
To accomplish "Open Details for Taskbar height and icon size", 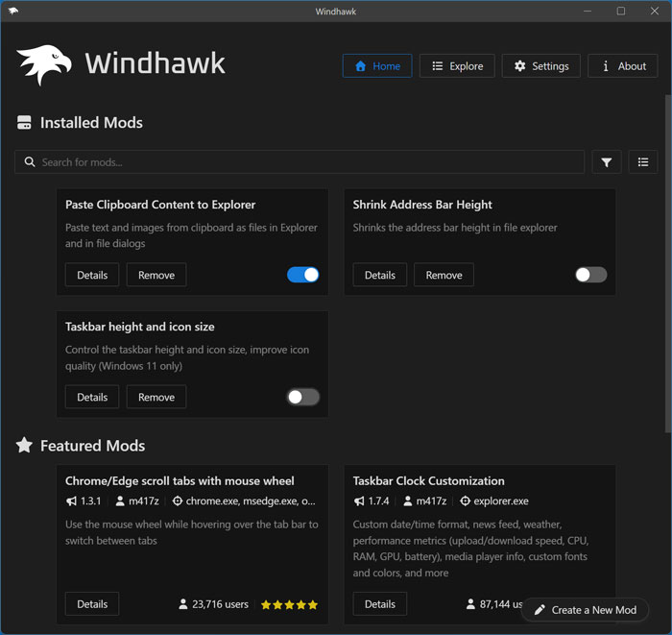I will pos(92,397).
